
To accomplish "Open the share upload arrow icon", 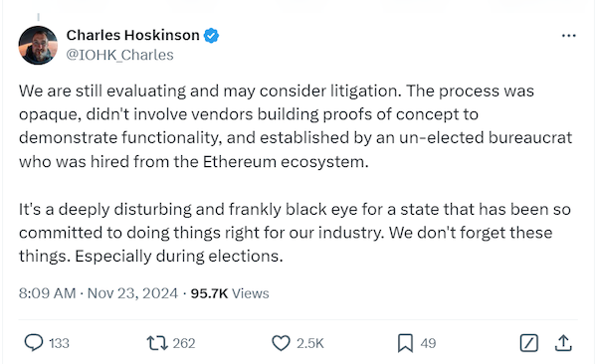I will click(563, 343).
